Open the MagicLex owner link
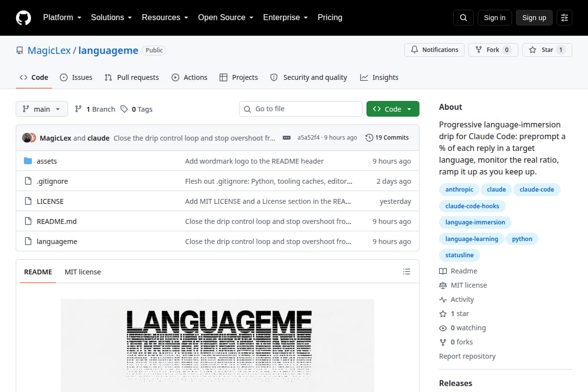The width and height of the screenshot is (588, 392). [49, 50]
